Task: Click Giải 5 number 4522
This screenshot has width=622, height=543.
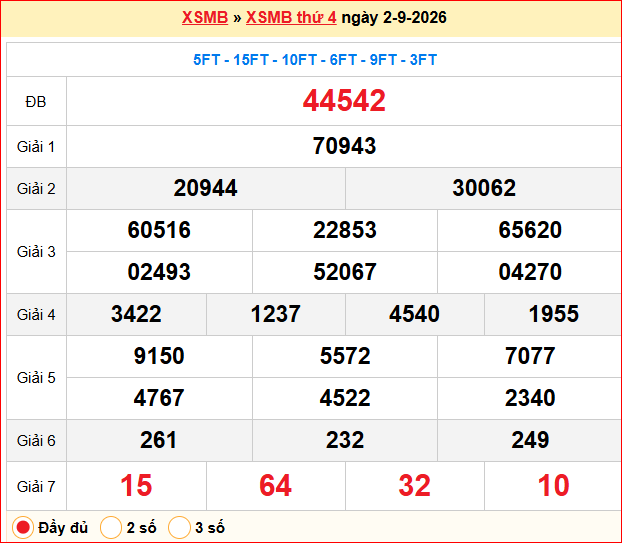Action: click(345, 398)
